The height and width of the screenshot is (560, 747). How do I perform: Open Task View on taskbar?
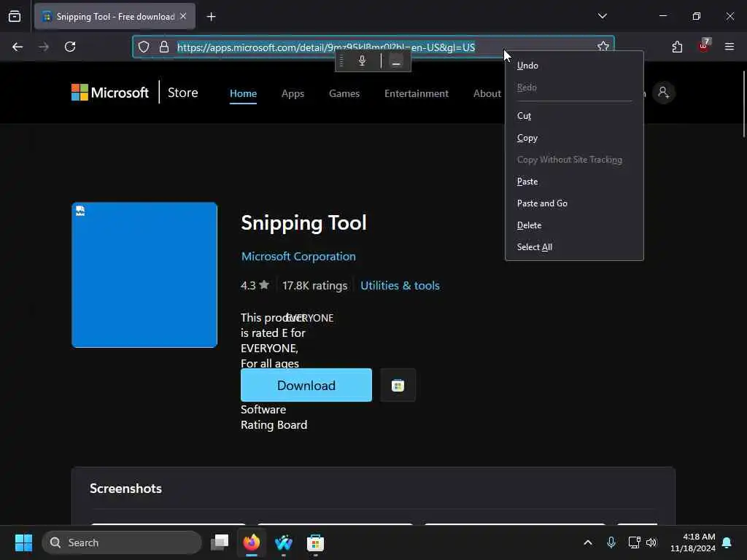tap(220, 542)
